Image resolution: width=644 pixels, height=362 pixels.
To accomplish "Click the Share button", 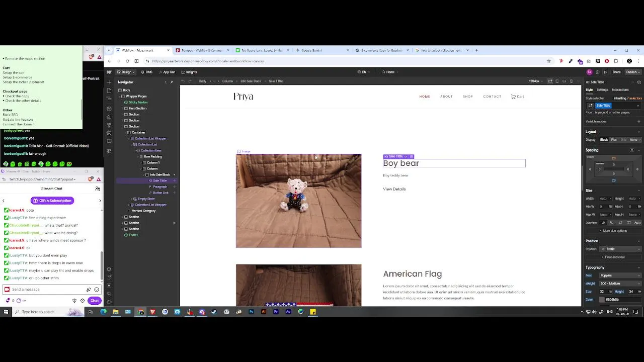I will [x=616, y=72].
